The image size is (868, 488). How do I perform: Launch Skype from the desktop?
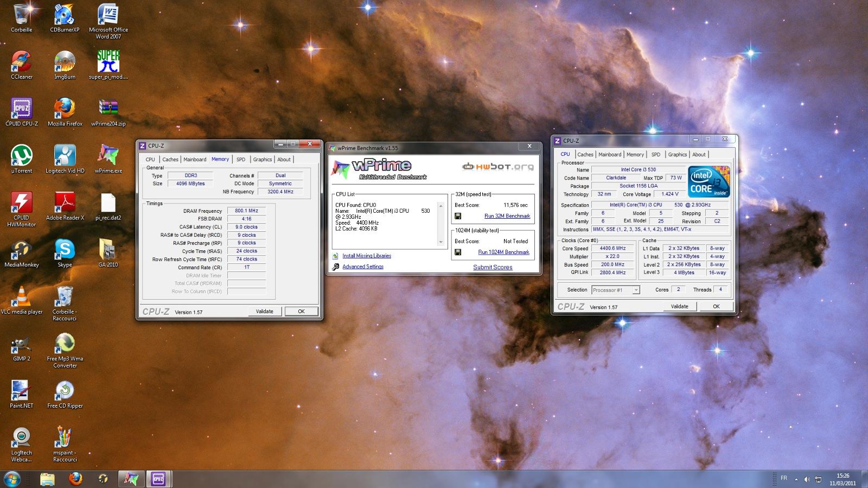(x=65, y=253)
